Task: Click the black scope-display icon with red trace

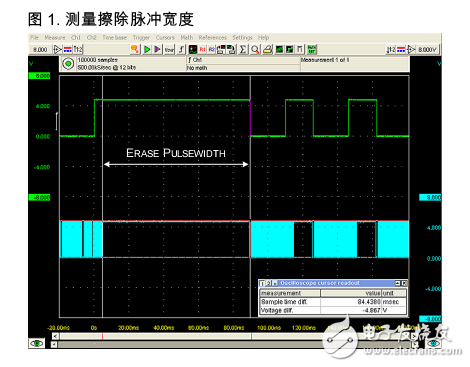Action: pyautogui.click(x=193, y=50)
